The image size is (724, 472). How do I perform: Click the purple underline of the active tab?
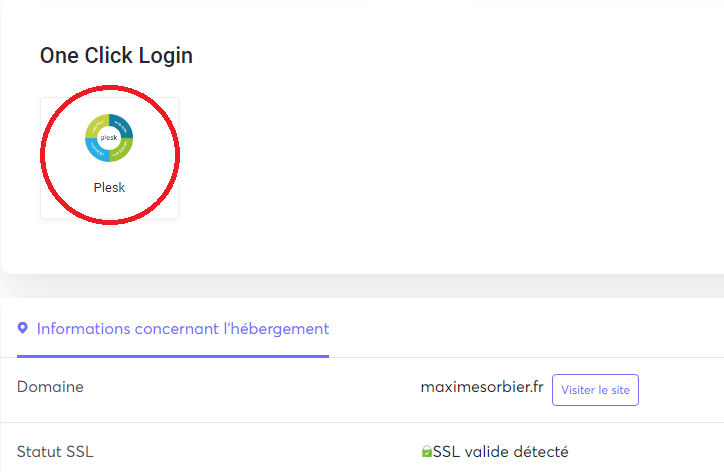coord(173,356)
